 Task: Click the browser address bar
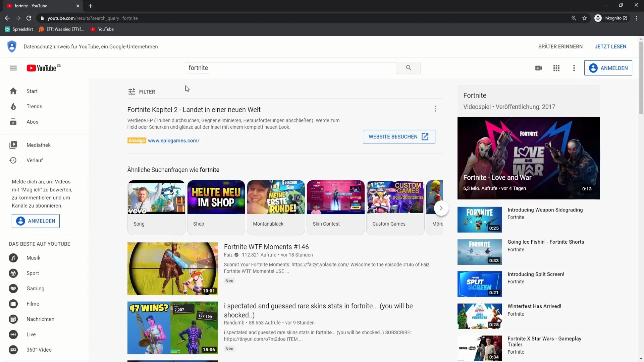click(302, 18)
